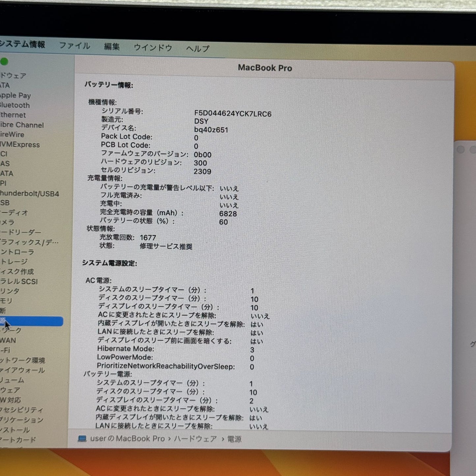Viewport: 476px width, 476px height.
Task: Click the バッテリー電源 section label
Action: click(108, 374)
